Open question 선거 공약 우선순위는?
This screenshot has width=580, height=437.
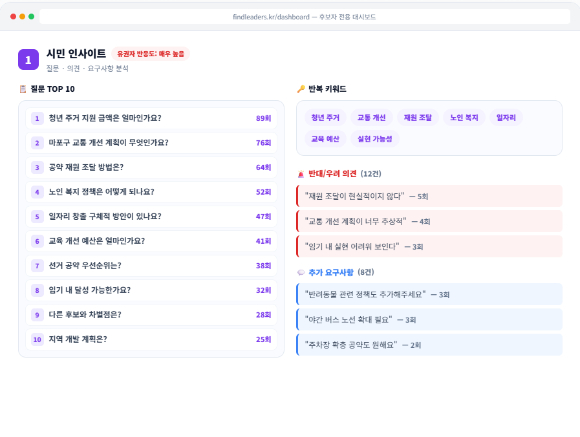(151, 266)
